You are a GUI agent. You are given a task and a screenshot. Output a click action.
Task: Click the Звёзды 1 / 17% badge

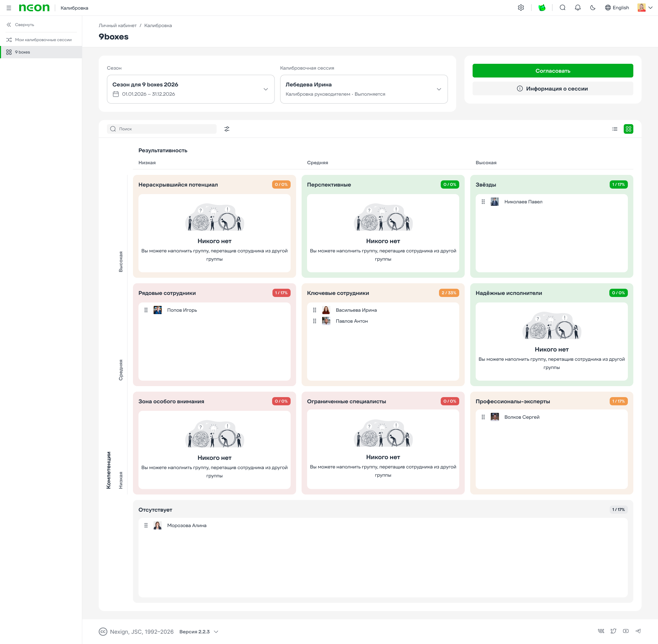619,184
